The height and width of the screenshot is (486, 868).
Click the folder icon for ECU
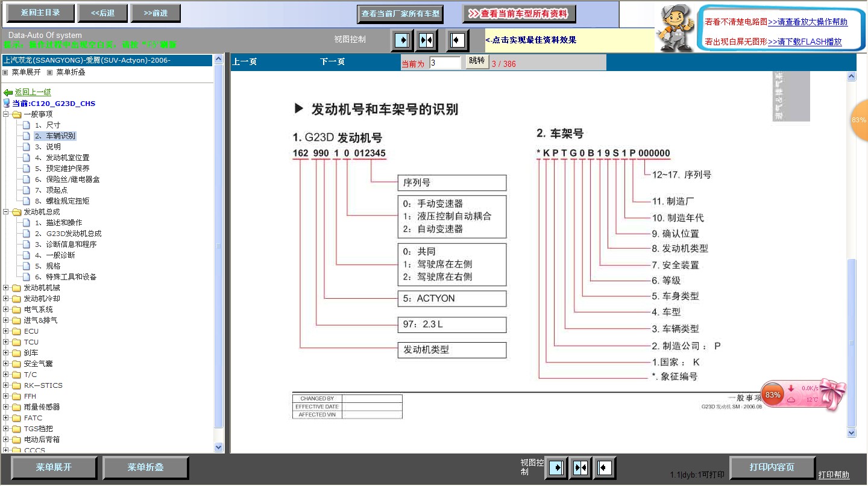[16, 331]
